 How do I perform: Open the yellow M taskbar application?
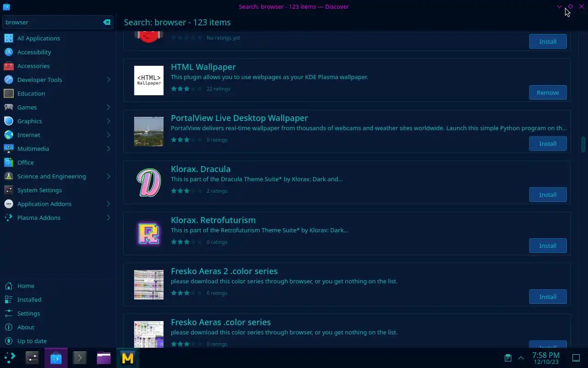click(x=128, y=358)
